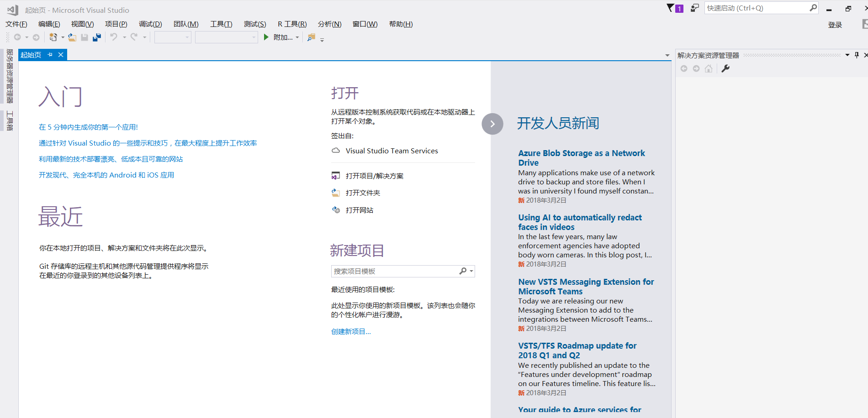Open the 视图(V) menu
This screenshot has width=868, height=418.
click(x=82, y=24)
